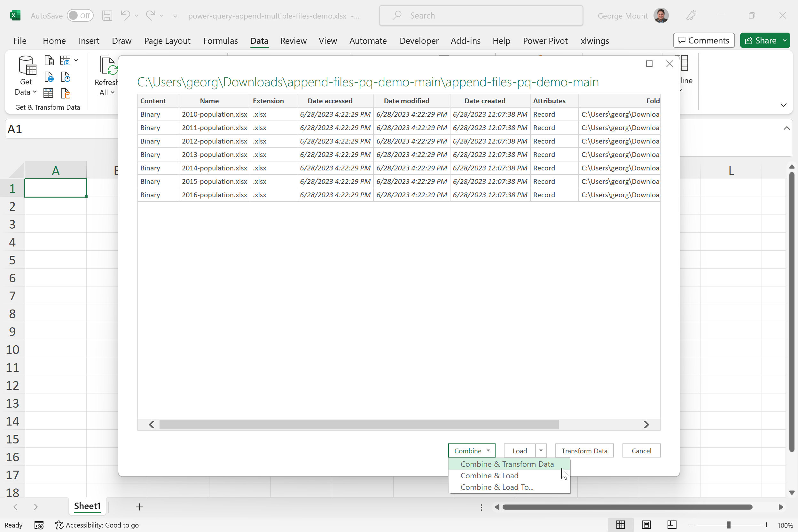Open the Formulas ribbon tab
Viewport: 798px width, 532px height.
(221, 41)
